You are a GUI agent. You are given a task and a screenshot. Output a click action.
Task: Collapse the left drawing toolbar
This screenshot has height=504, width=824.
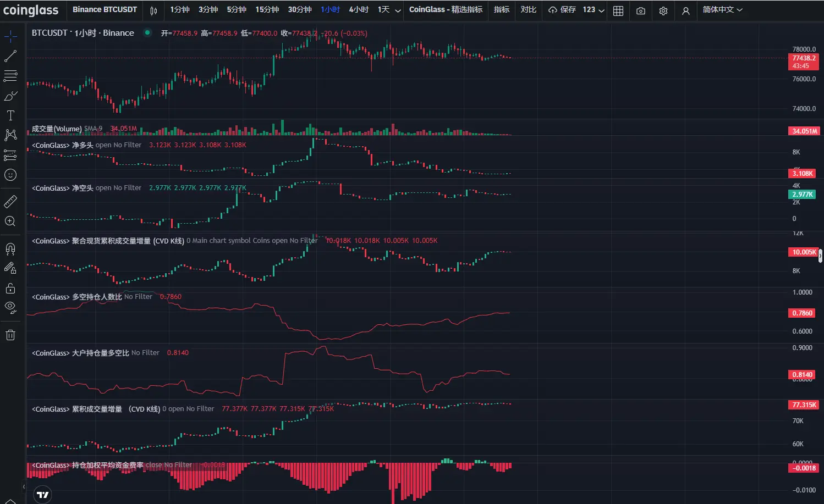pos(24,486)
